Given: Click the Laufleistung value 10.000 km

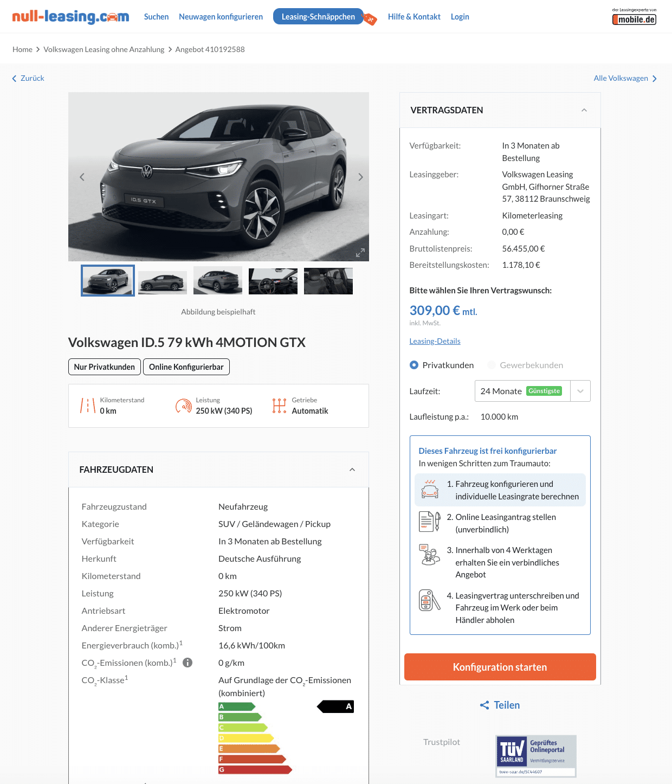Looking at the screenshot, I should (499, 417).
